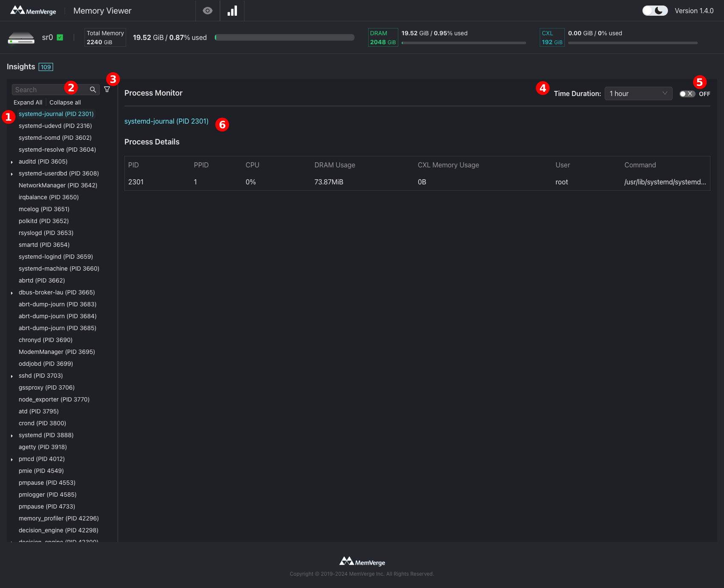Select agetty (PID 3918)

43,447
